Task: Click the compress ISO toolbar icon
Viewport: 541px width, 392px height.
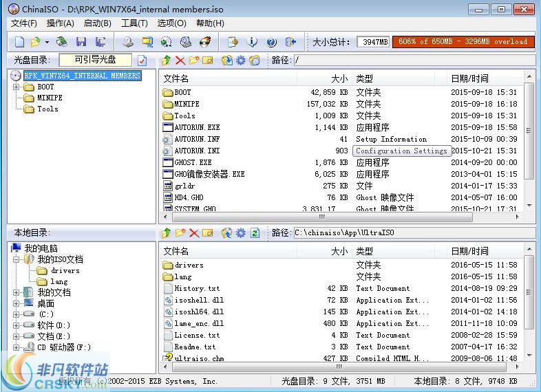Action: coord(148,42)
